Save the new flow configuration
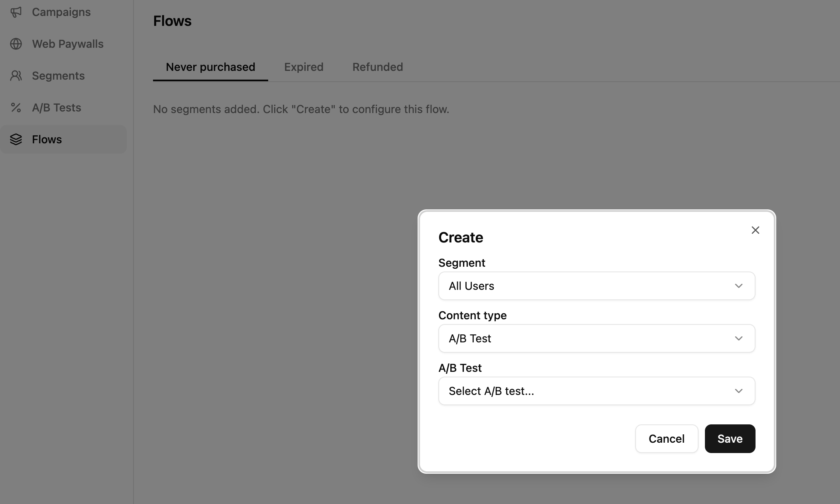The width and height of the screenshot is (840, 504). point(730,439)
